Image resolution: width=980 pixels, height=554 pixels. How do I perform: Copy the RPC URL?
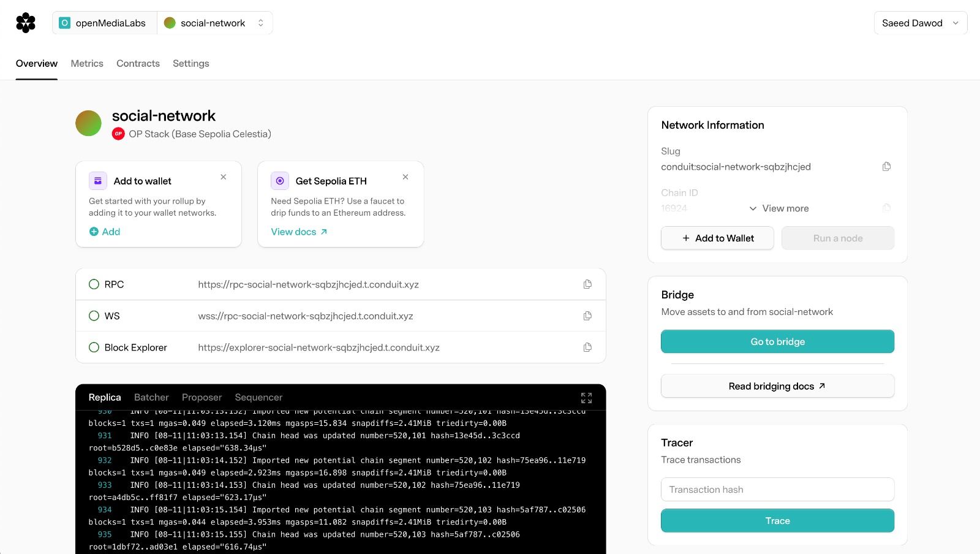click(x=587, y=284)
